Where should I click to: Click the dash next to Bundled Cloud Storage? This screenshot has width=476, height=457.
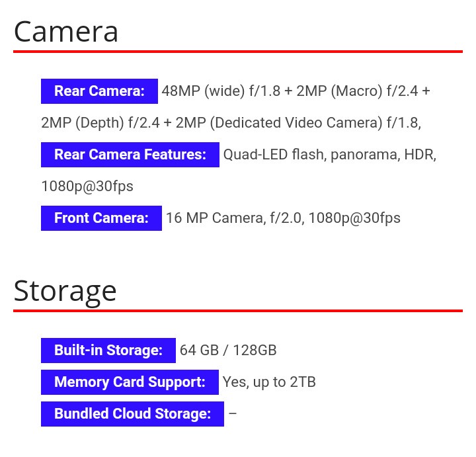232,414
